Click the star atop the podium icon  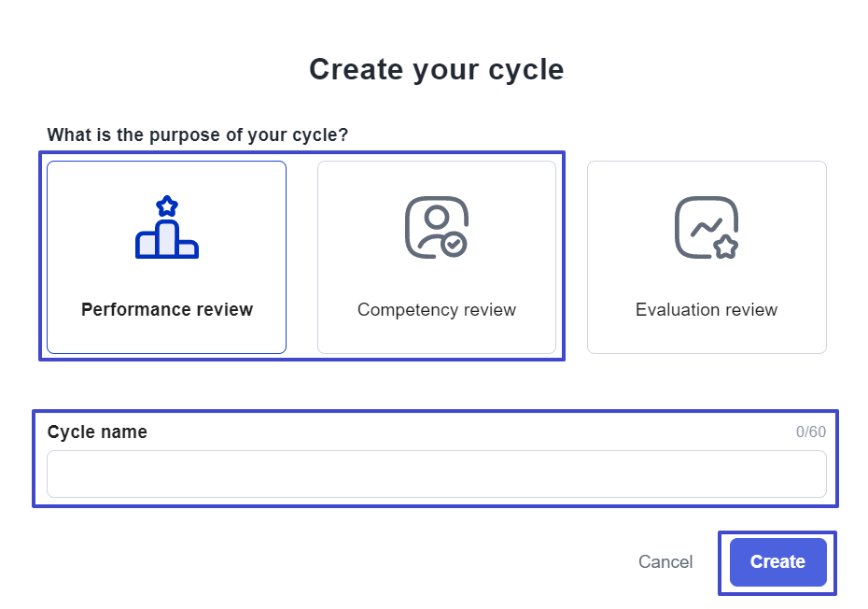point(167,206)
